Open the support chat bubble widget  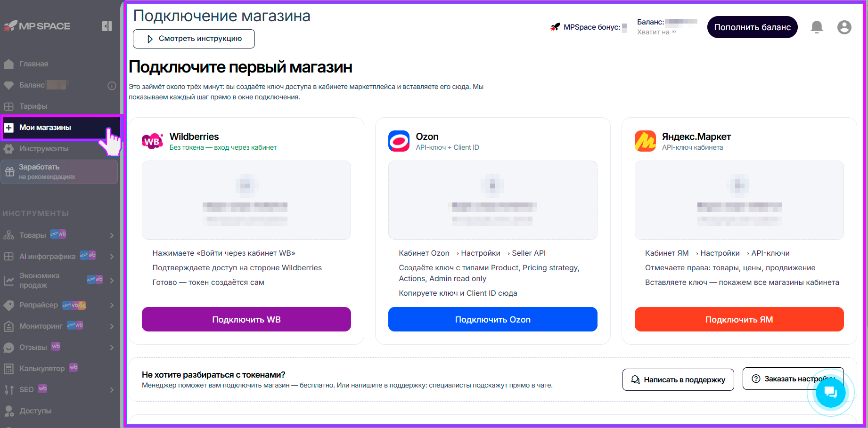click(x=830, y=392)
